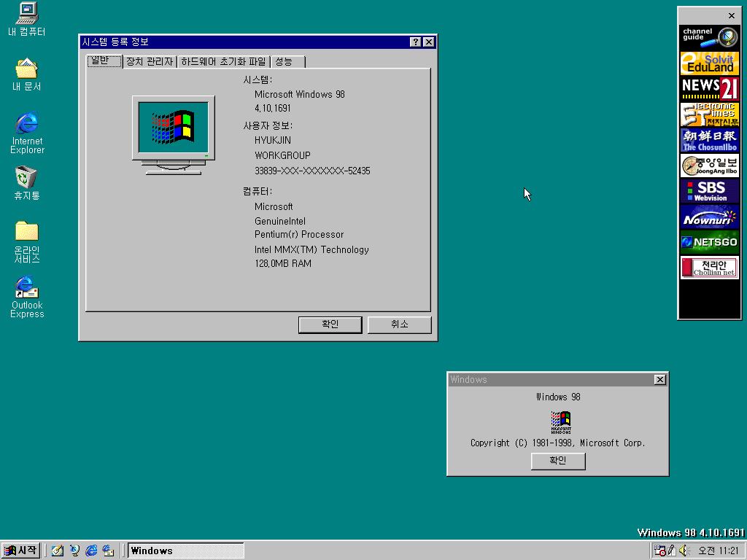Switch to the 성능 tab
Viewport: 747px width, 560px height.
coord(287,62)
